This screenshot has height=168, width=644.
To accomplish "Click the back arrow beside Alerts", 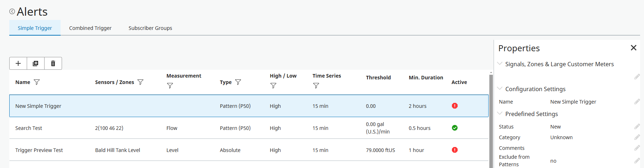I will click(x=12, y=12).
